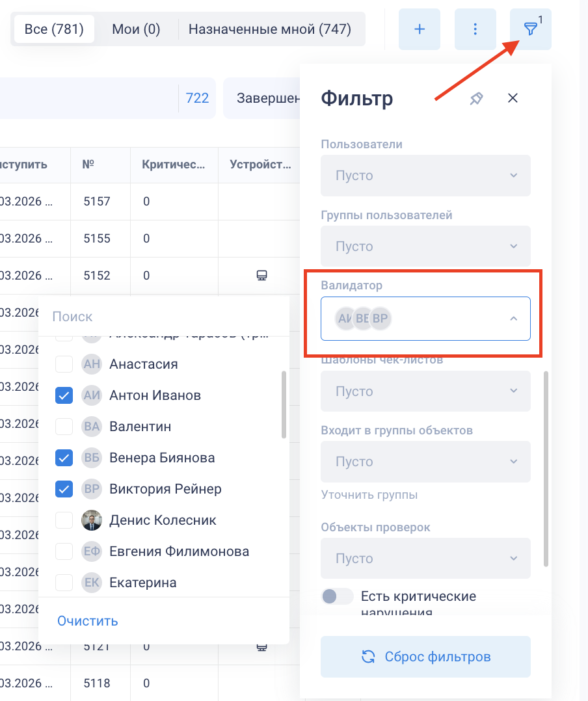Viewport: 588px width, 701px height.
Task: Enable Есть критические нарушения toggle
Action: tap(337, 596)
